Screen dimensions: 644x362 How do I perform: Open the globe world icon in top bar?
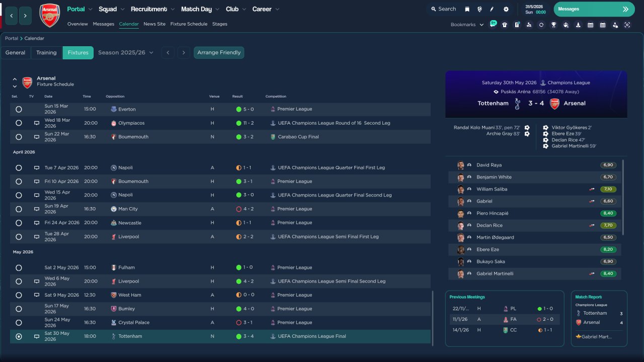479,9
